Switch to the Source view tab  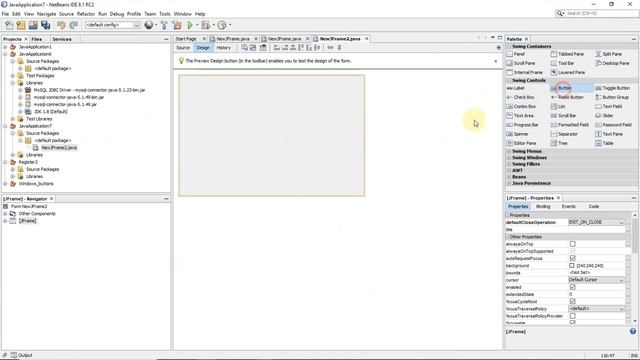[183, 48]
